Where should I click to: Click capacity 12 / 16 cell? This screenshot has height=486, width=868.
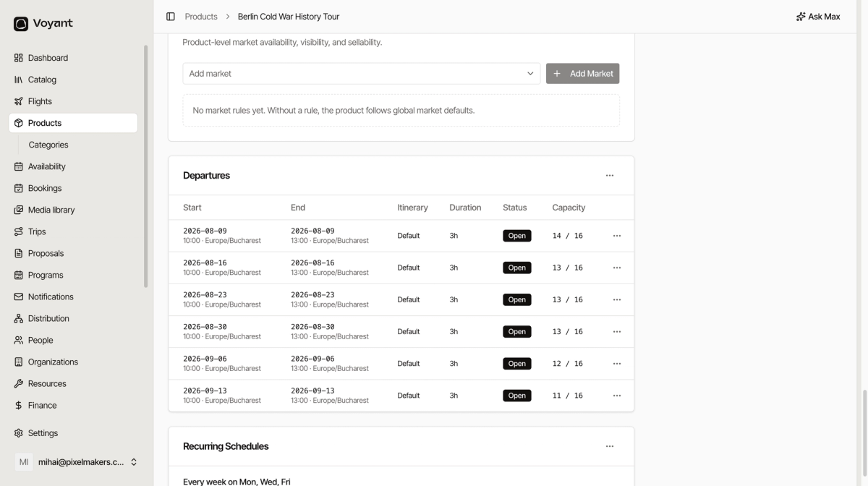coord(568,364)
